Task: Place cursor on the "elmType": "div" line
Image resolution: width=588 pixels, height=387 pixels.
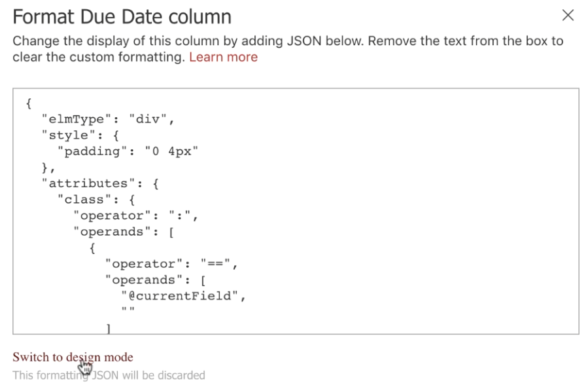Action: [108, 119]
